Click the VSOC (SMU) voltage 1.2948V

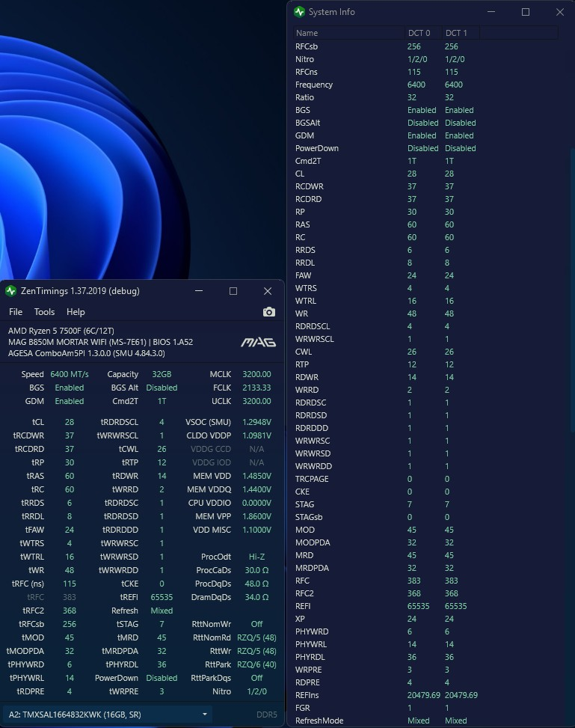256,422
